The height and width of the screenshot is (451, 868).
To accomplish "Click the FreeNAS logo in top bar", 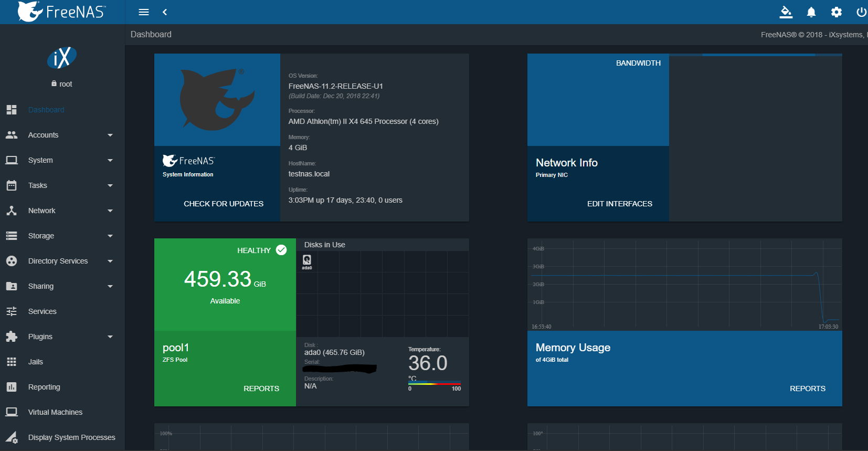I will 61,12.
